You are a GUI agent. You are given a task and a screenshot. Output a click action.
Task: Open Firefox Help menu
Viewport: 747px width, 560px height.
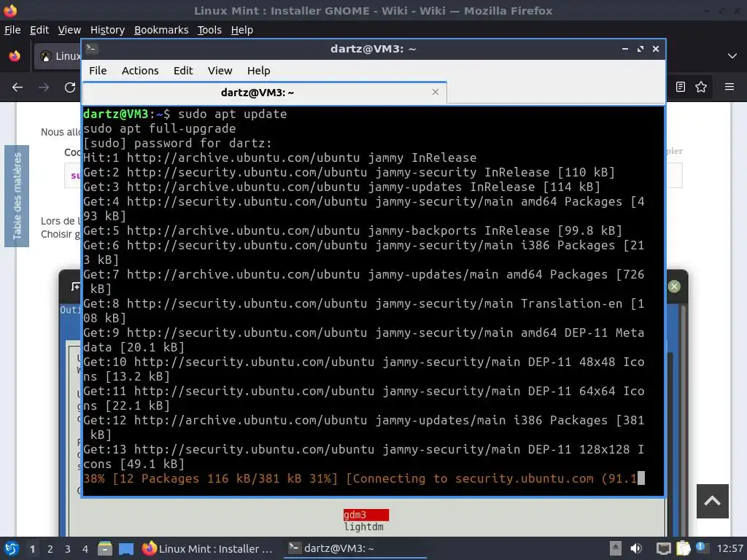point(242,30)
